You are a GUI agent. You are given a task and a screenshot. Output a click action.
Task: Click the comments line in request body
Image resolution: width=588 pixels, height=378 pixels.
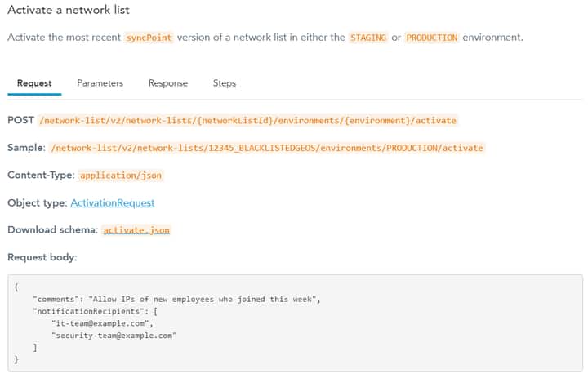[x=176, y=300]
